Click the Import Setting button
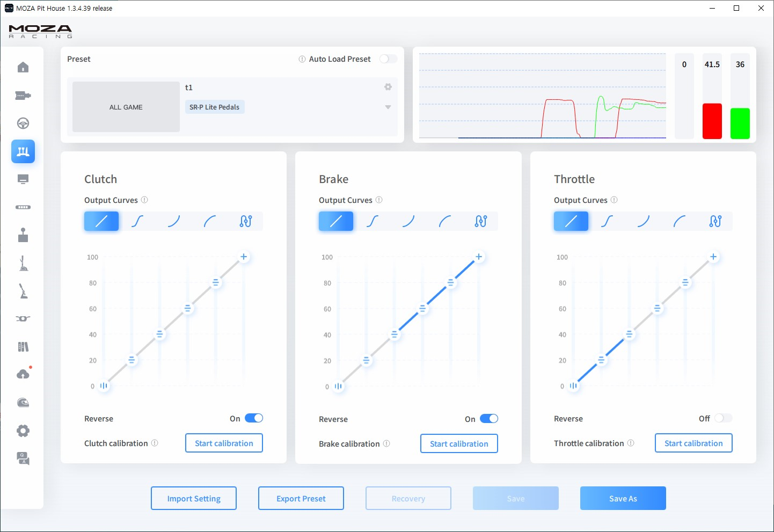Image resolution: width=774 pixels, height=532 pixels. pos(194,498)
